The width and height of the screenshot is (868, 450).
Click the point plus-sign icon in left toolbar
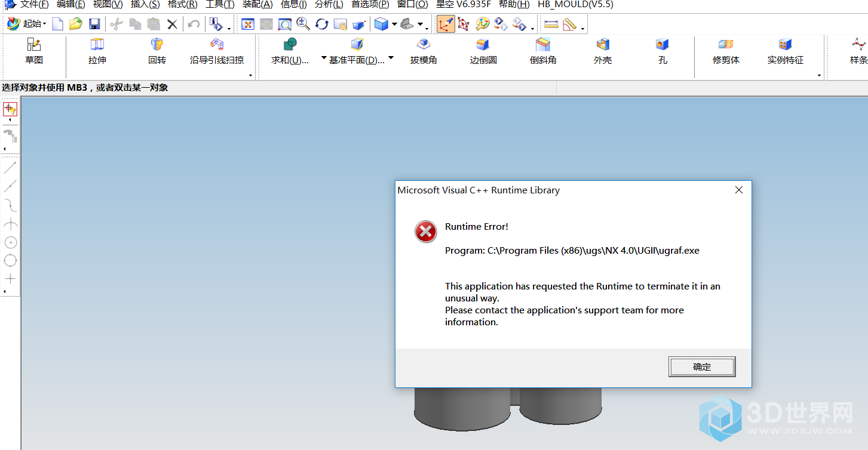10,279
